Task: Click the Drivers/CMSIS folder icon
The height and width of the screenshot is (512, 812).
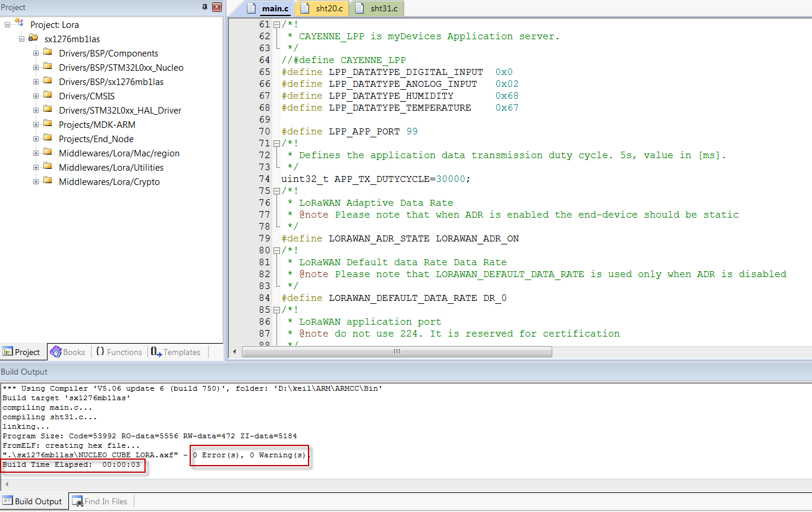Action: pyautogui.click(x=48, y=96)
